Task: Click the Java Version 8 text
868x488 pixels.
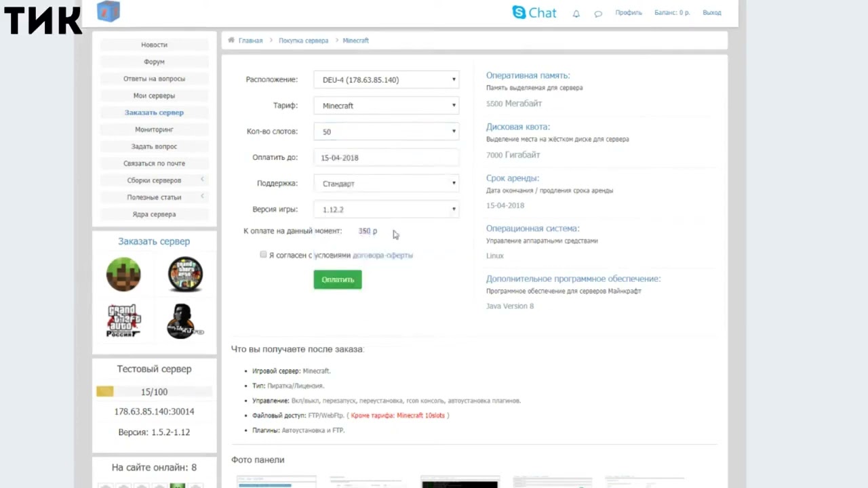Action: [x=510, y=306]
